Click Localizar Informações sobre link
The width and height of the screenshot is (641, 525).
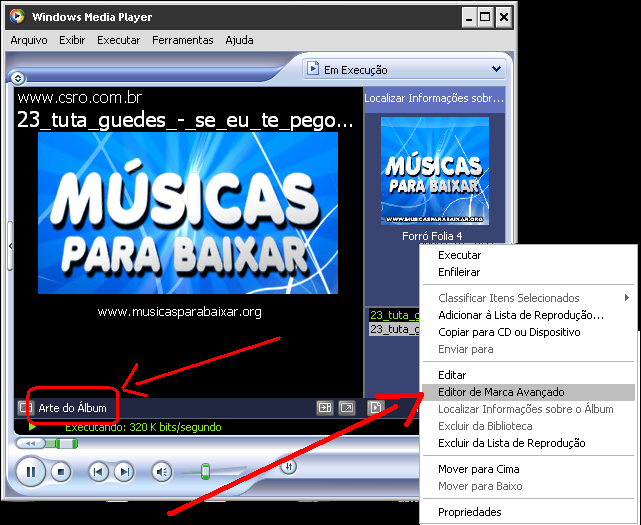click(434, 98)
